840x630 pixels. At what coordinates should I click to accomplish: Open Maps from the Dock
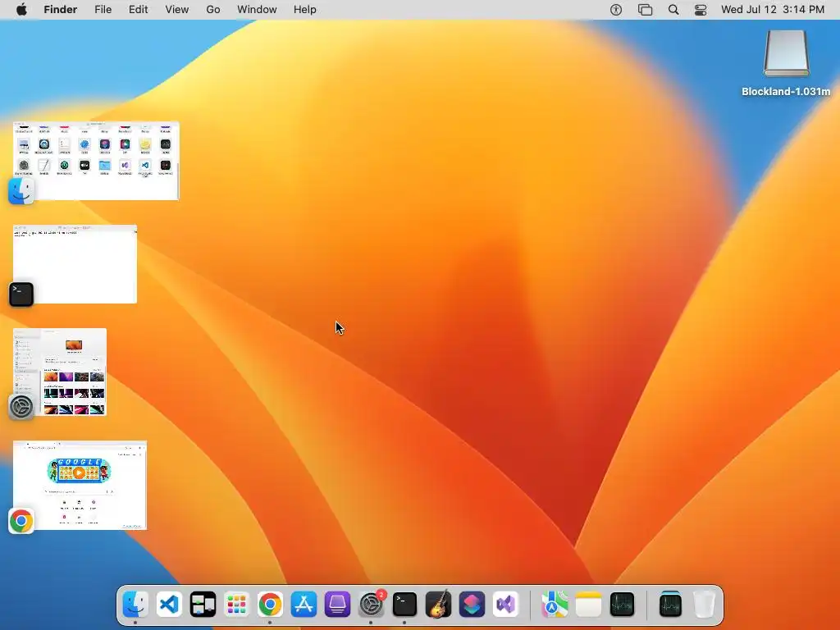coord(555,605)
